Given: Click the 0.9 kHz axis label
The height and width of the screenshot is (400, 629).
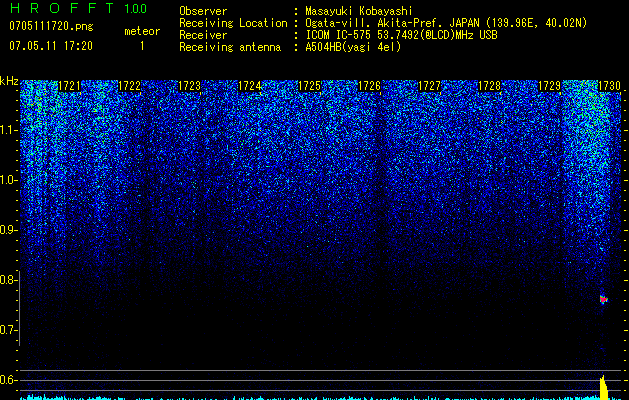Looking at the screenshot, I should [x=8, y=230].
